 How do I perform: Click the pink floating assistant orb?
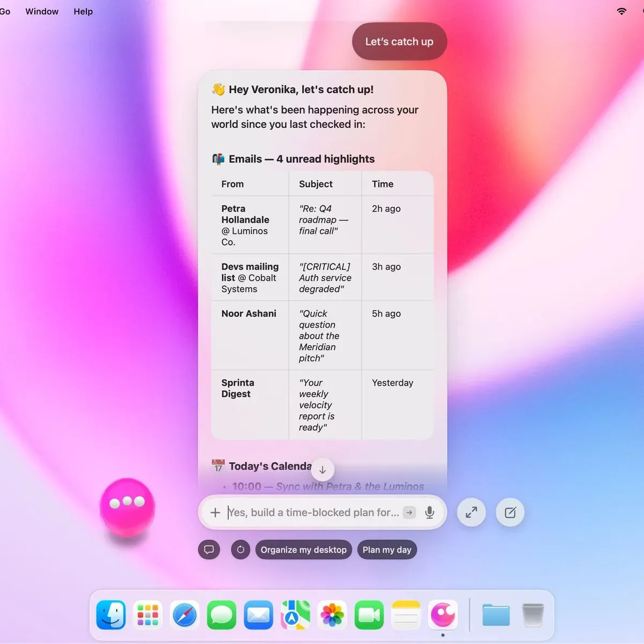[127, 507]
